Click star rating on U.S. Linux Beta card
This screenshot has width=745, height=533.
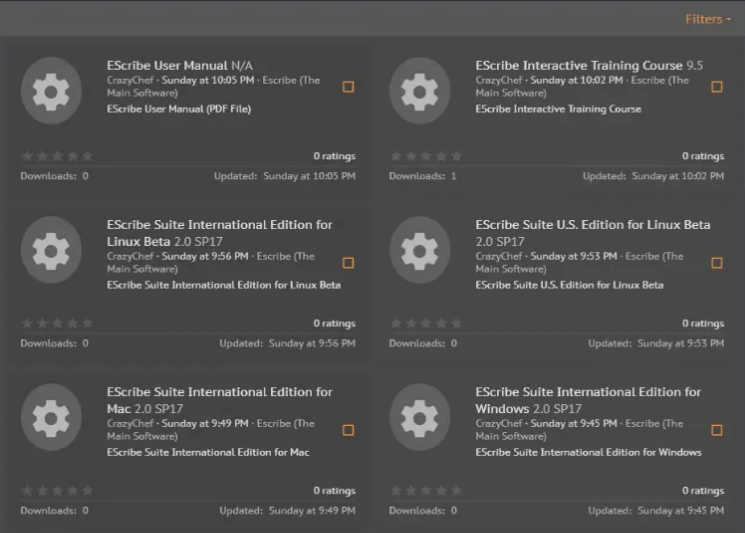coord(426,324)
